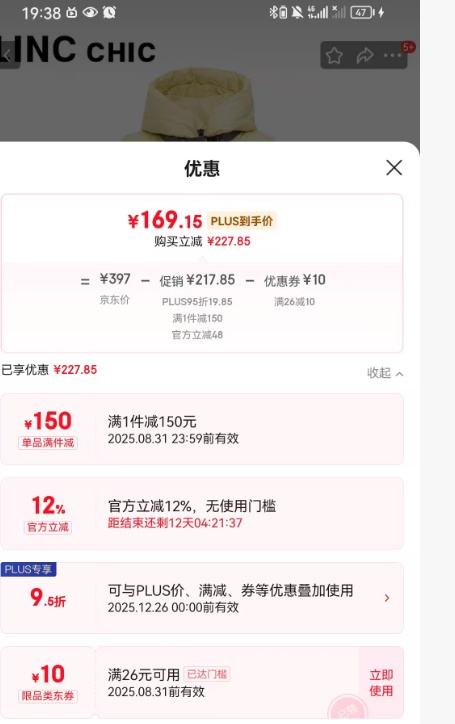Viewport: 455px width, 724px height.
Task: Tap the back arrow at top left
Action: click(7, 56)
